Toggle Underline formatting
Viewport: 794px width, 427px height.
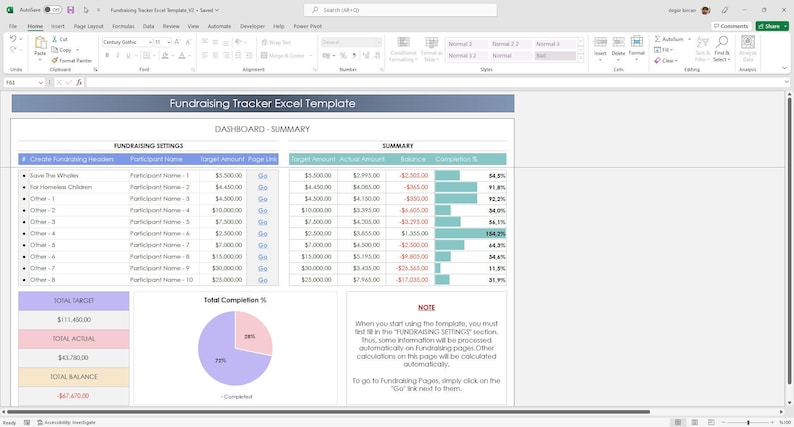click(128, 55)
